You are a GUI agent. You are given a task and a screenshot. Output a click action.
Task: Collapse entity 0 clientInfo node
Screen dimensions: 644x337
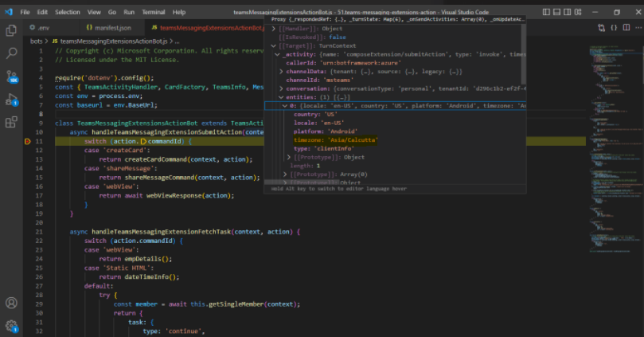pos(285,106)
